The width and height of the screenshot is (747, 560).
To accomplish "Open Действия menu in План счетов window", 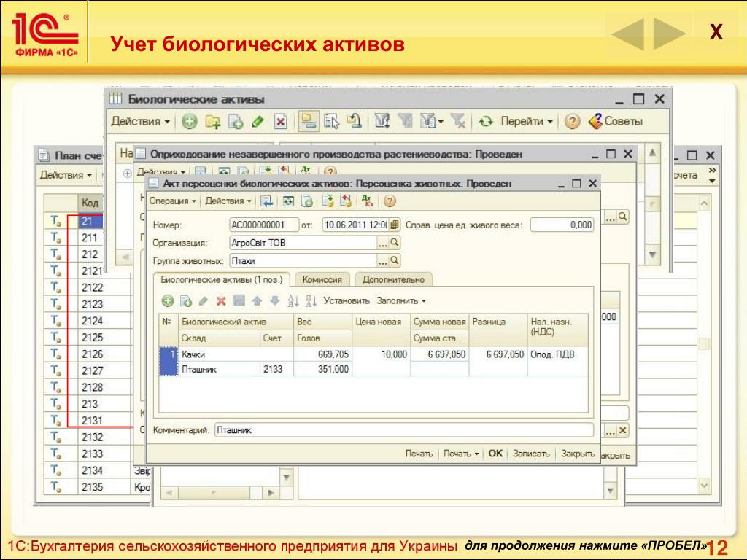I will click(66, 175).
